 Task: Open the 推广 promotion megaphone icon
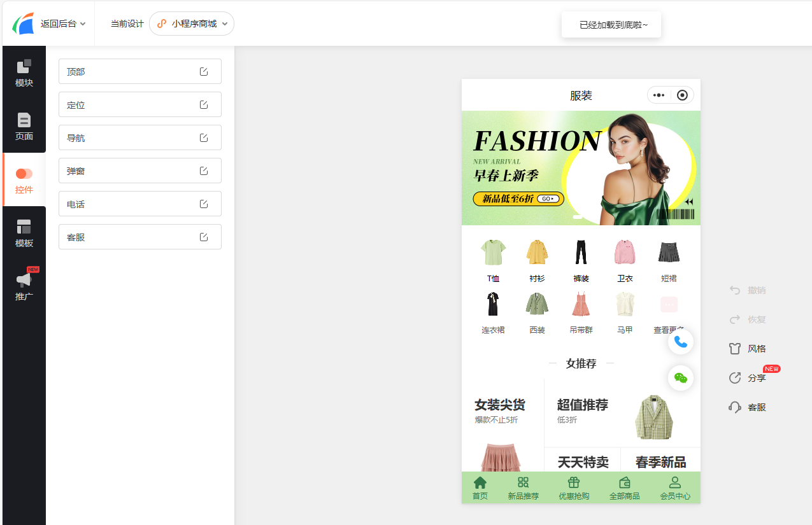point(24,286)
